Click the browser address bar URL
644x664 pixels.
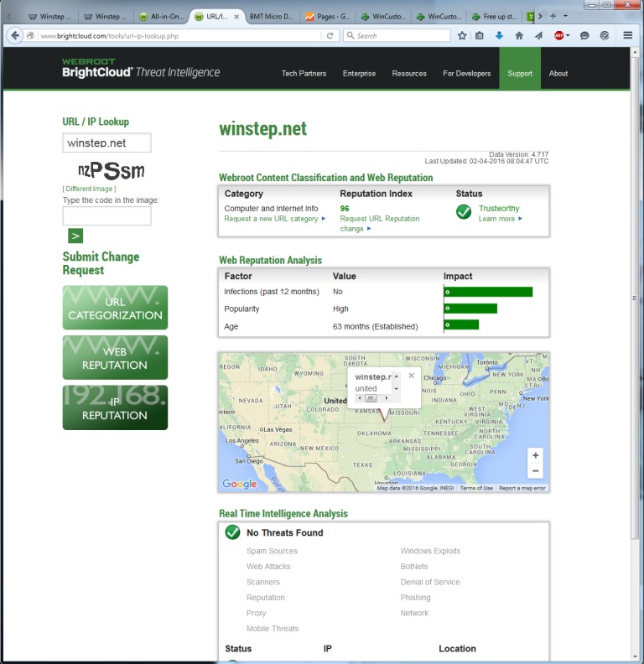[x=180, y=36]
